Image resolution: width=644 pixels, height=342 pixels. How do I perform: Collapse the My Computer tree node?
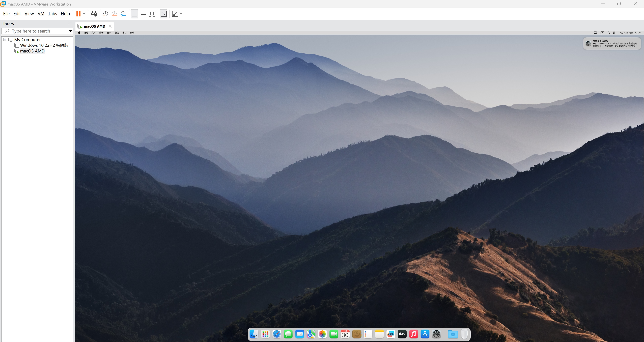tap(5, 40)
